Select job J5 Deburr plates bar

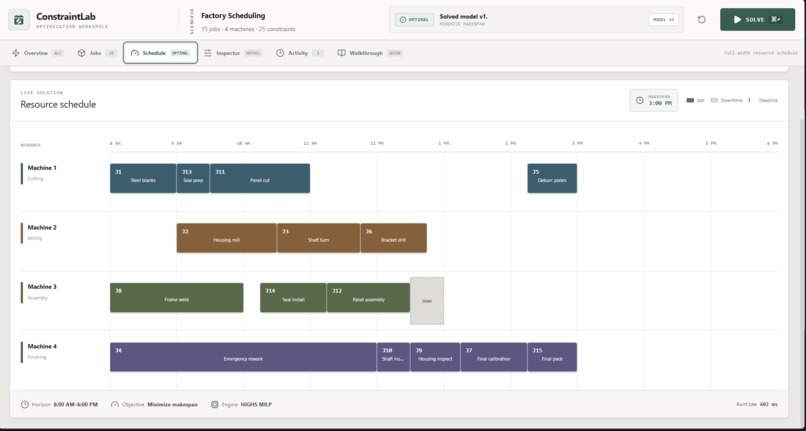click(552, 178)
